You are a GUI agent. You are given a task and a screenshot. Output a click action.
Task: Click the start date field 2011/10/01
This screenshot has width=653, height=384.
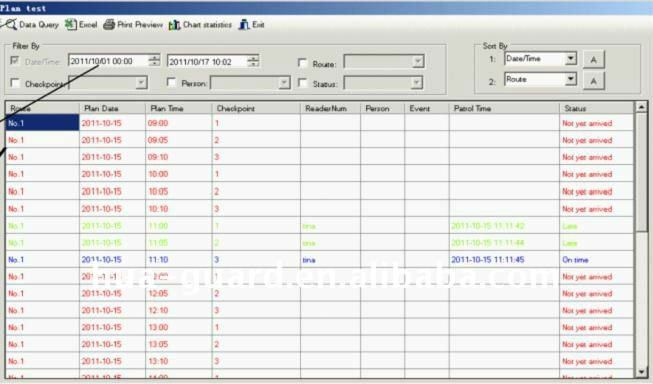[108, 61]
